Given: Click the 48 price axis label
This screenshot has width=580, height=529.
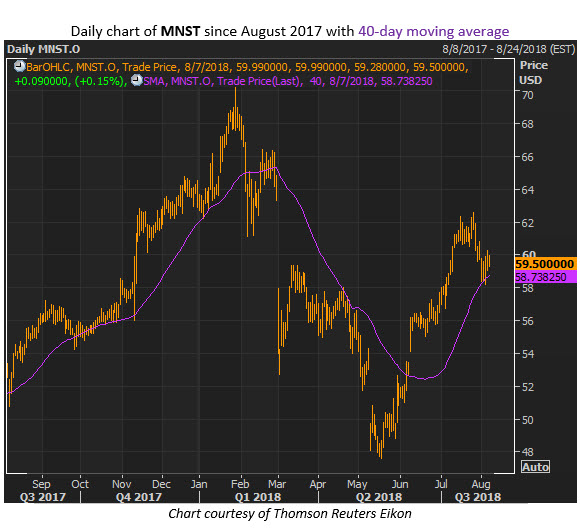Looking at the screenshot, I should [527, 451].
